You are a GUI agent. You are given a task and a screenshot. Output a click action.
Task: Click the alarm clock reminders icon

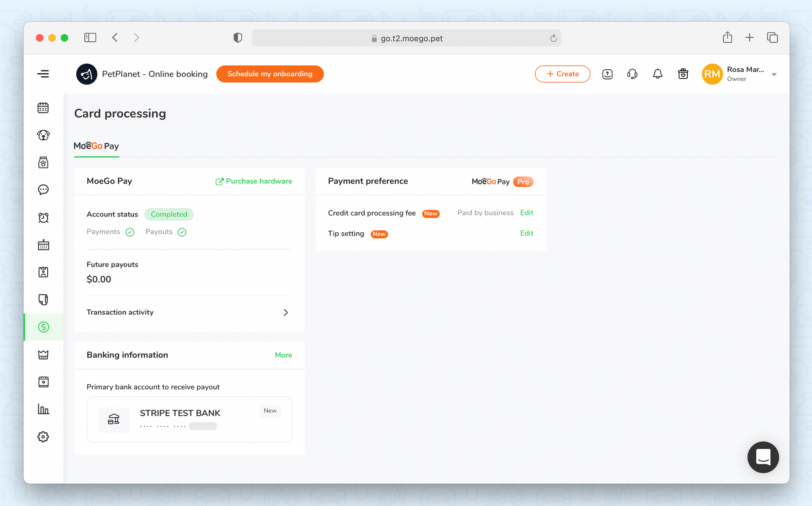(43, 218)
